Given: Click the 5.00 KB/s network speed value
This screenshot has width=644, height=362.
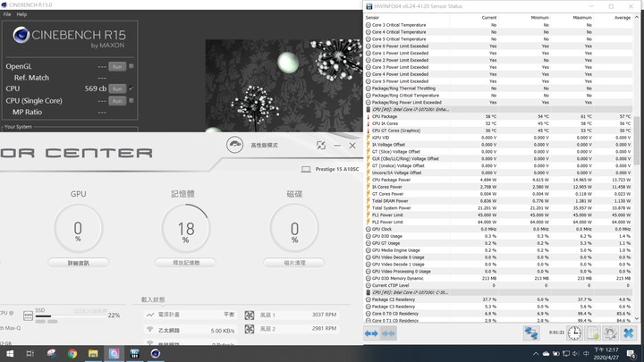Looking at the screenshot, I should [222, 331].
